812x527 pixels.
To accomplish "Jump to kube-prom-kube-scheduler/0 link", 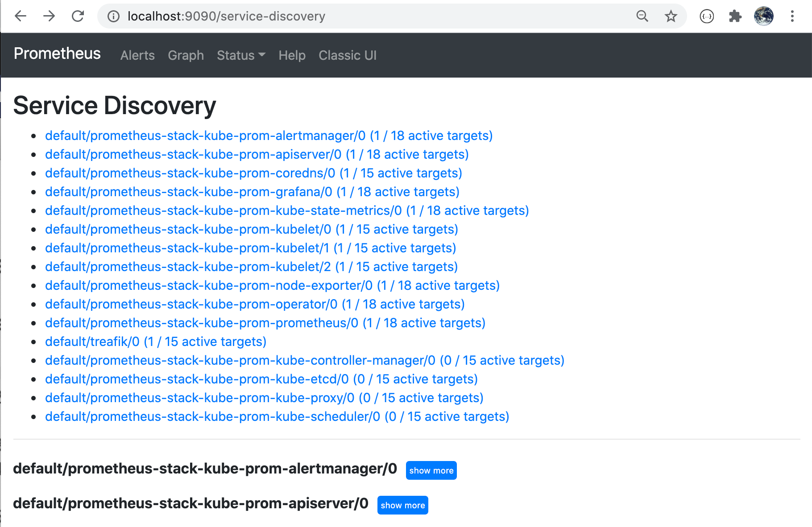I will click(277, 416).
